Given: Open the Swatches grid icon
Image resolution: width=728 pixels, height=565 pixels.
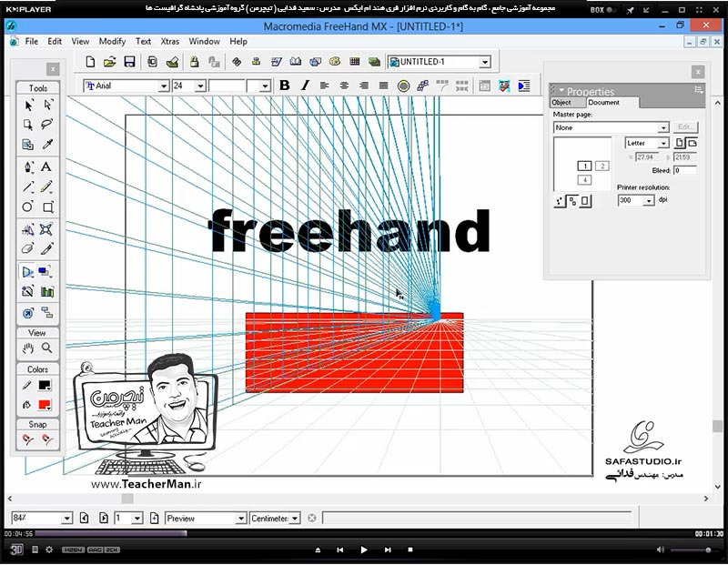Looking at the screenshot, I should pyautogui.click(x=355, y=62).
